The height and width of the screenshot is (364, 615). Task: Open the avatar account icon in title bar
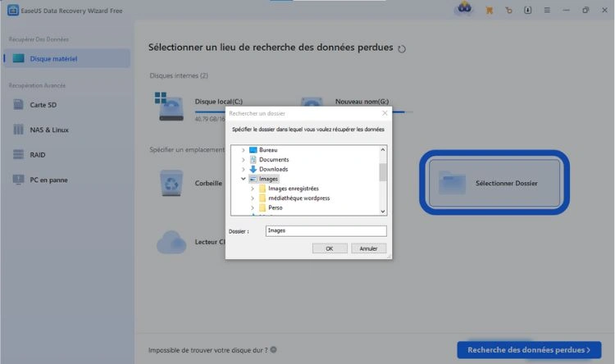pos(464,8)
